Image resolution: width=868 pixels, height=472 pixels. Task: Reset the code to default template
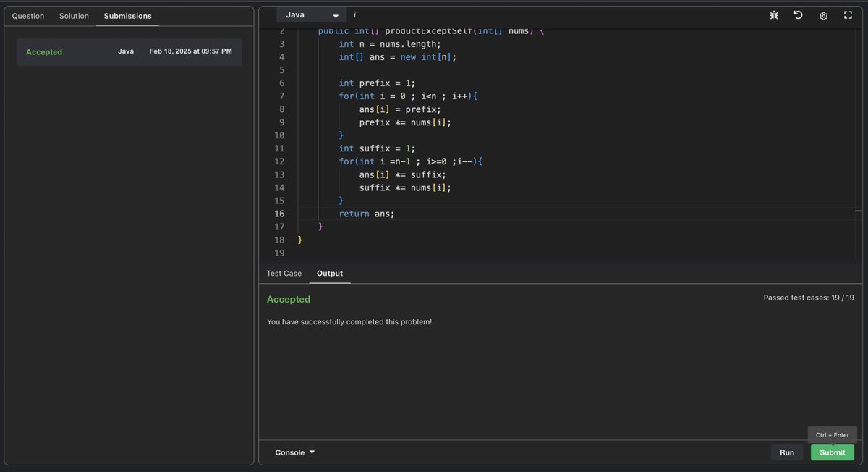coord(798,14)
